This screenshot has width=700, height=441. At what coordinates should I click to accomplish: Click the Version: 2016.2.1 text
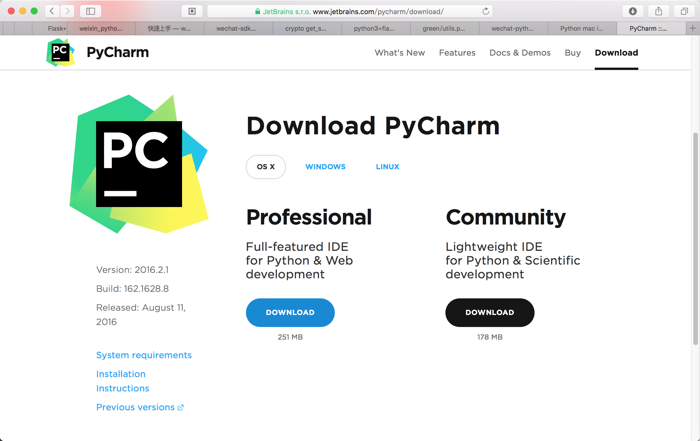(x=133, y=270)
